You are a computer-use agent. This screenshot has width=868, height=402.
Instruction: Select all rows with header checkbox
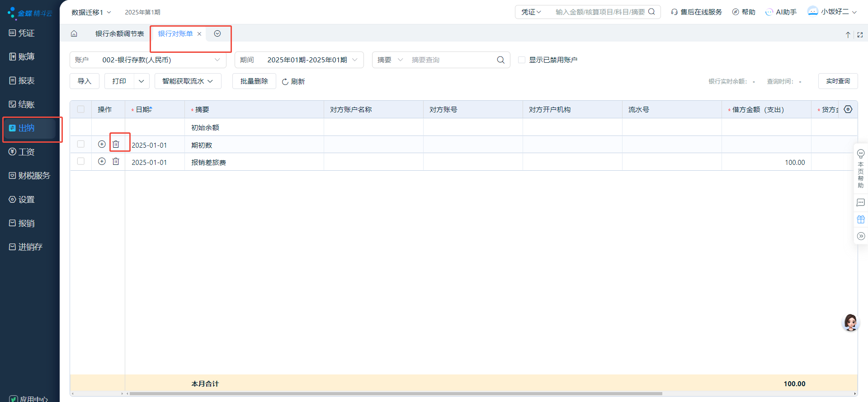pos(81,109)
